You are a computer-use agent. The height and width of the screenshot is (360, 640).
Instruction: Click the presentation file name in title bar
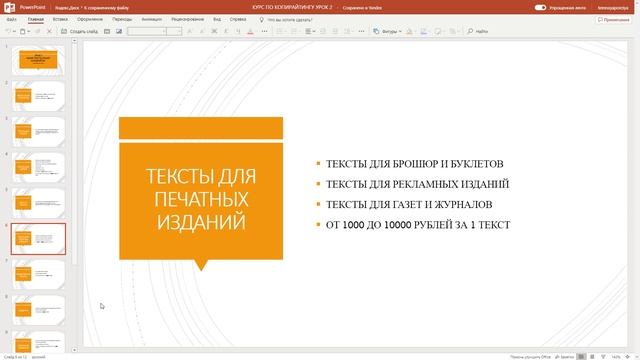292,7
